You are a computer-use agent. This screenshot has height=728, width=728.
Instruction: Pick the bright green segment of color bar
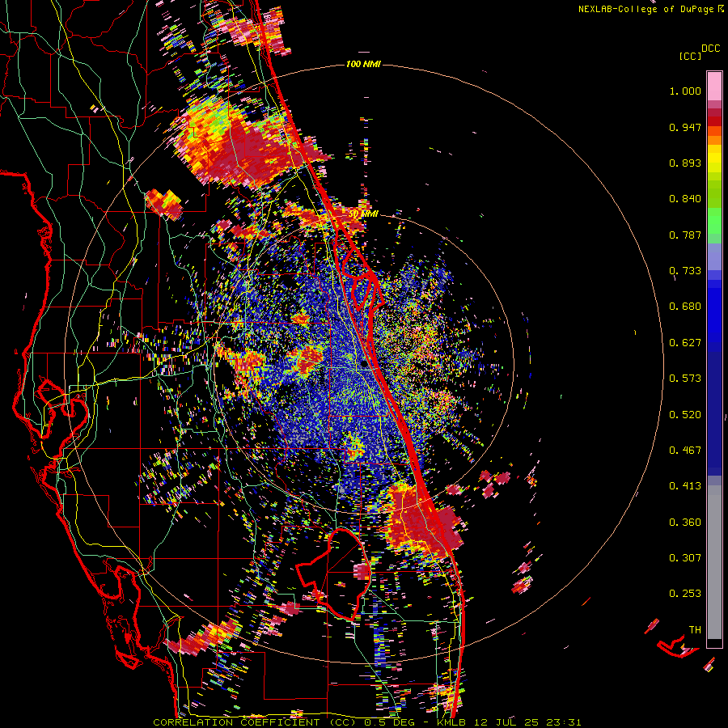714,220
